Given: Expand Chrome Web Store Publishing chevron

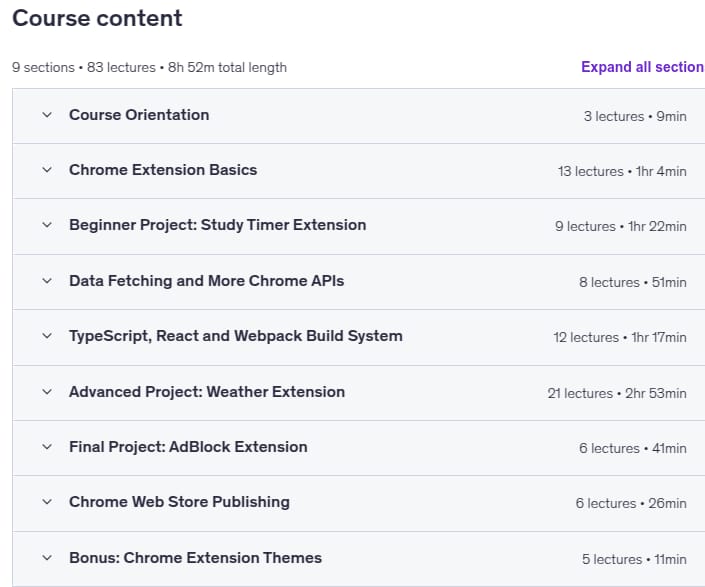Looking at the screenshot, I should tap(47, 502).
